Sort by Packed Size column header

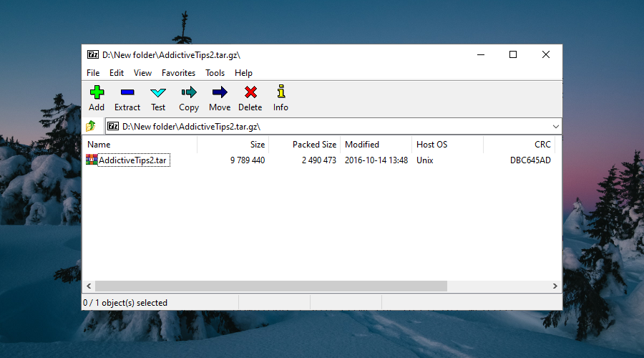point(304,145)
